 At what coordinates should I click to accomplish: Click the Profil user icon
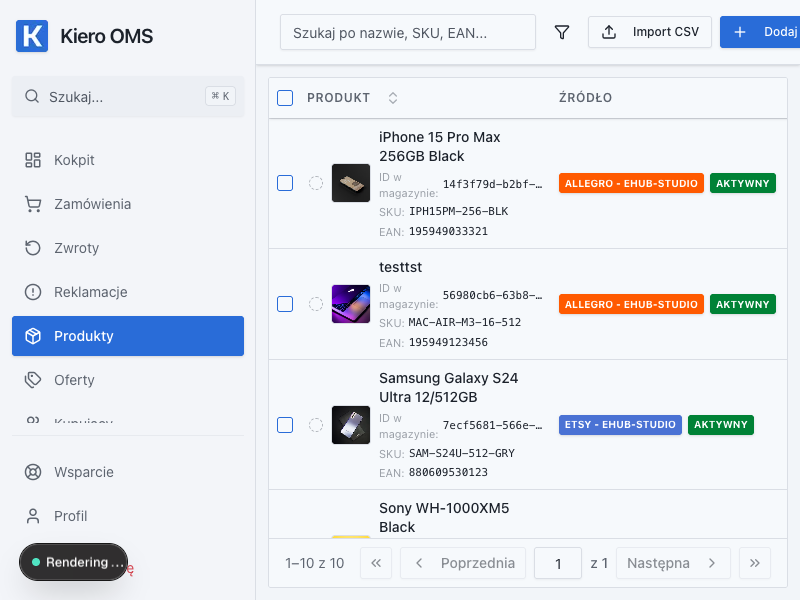point(33,516)
